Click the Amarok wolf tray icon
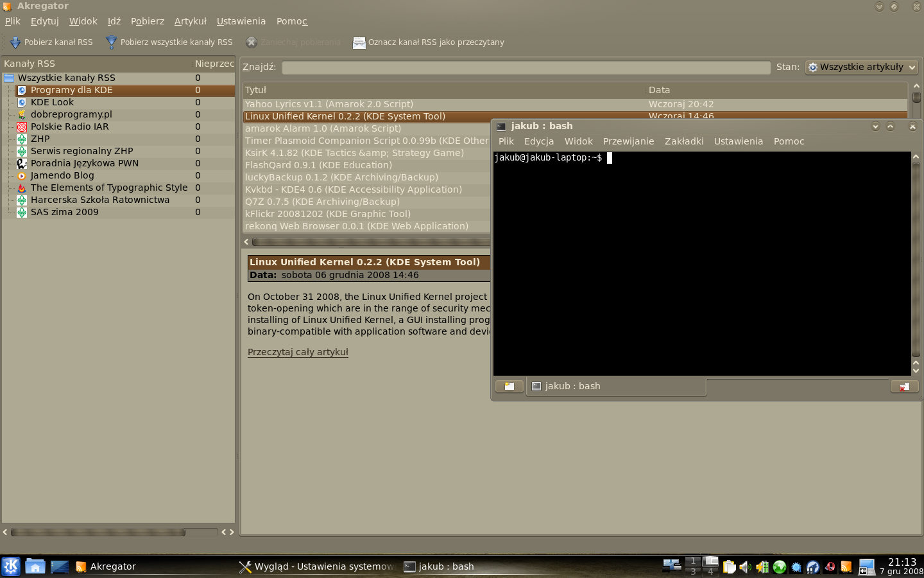Viewport: 924px width, 578px height. tap(813, 567)
